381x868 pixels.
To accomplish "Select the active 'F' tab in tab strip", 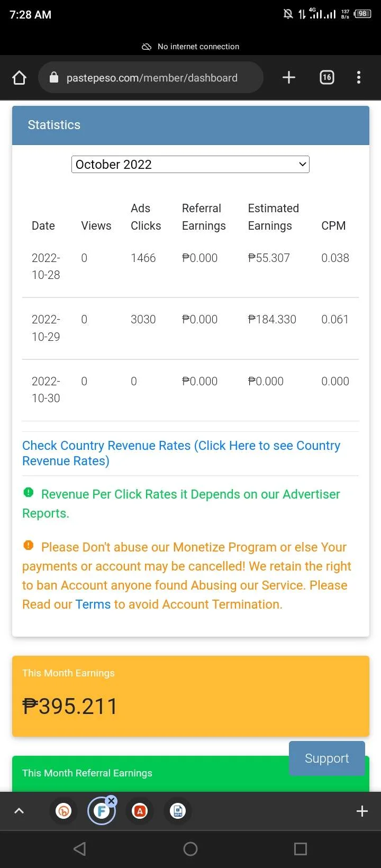I will coord(101,812).
